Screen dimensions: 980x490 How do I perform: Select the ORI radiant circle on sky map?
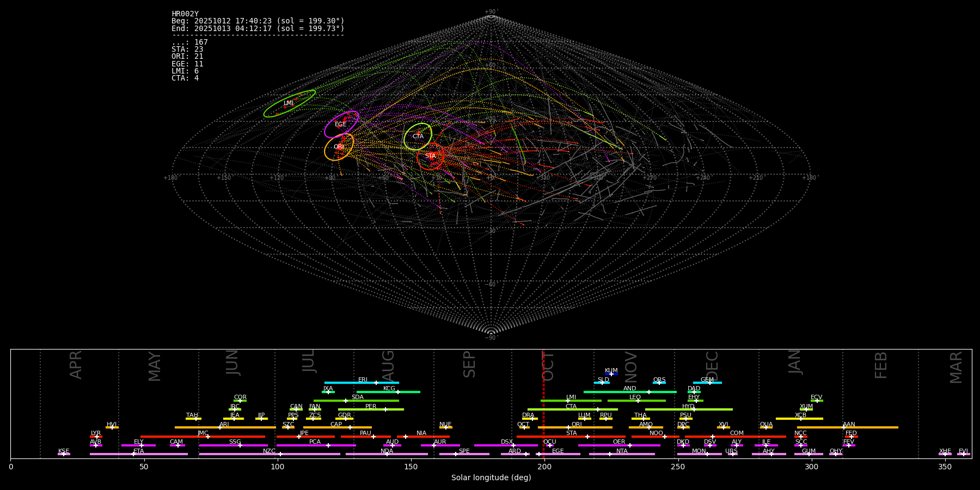tap(339, 147)
